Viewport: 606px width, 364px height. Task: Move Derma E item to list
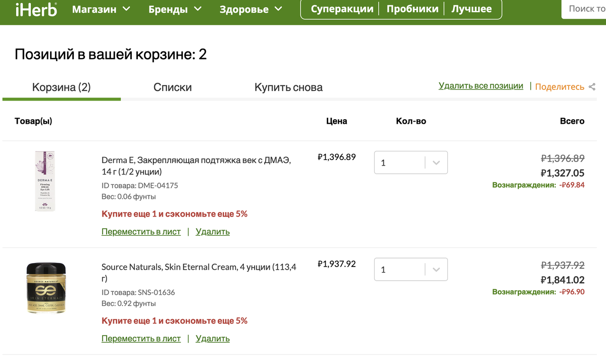click(141, 232)
